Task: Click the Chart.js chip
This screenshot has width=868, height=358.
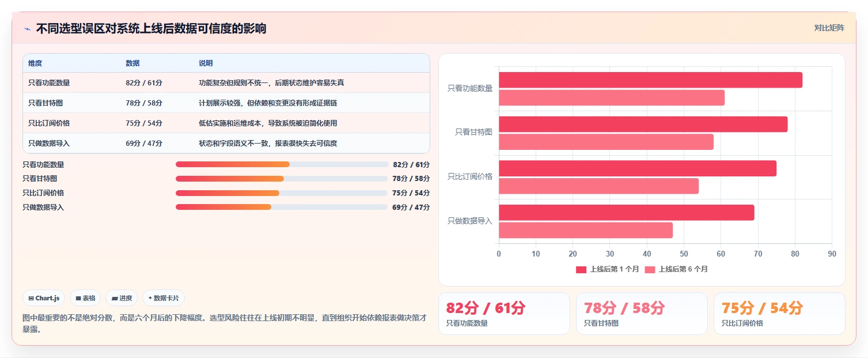Action: click(x=44, y=298)
